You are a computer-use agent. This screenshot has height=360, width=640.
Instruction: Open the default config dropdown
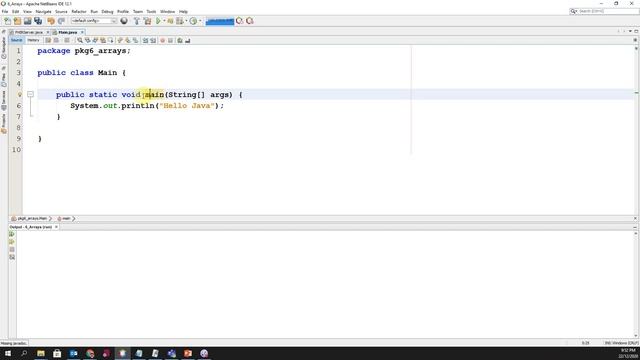pyautogui.click(x=94, y=21)
